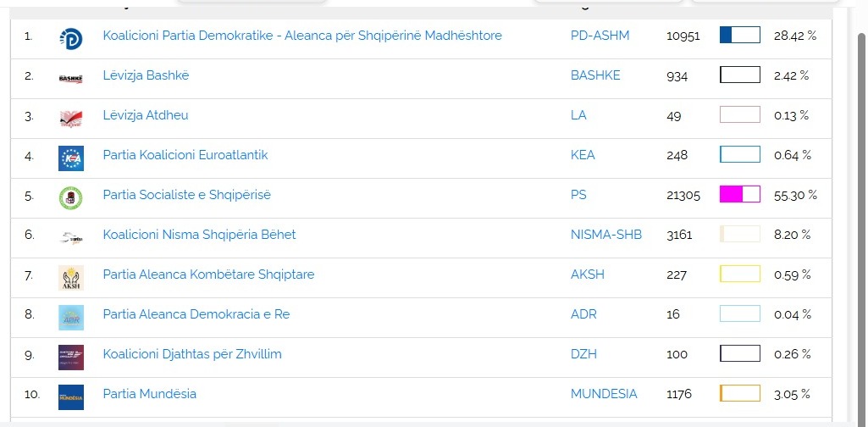Click the Djathtas për Zhvillim logo
This screenshot has height=427, width=868.
click(70, 357)
